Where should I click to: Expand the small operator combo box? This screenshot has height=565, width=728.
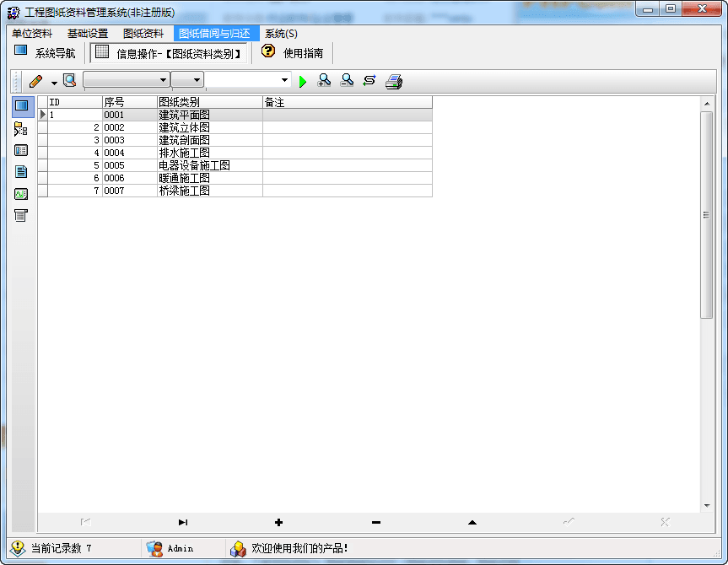[187, 80]
